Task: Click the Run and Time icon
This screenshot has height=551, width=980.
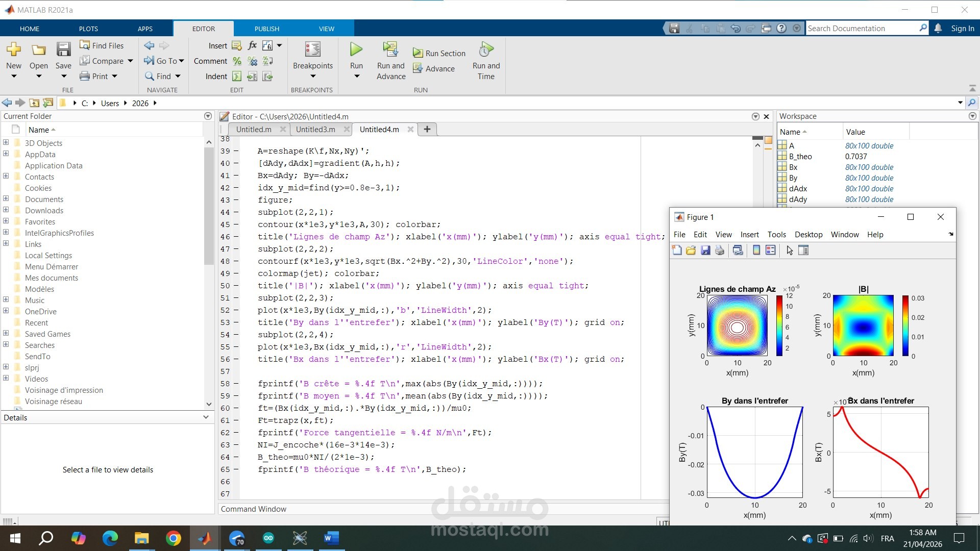Action: 486,49
